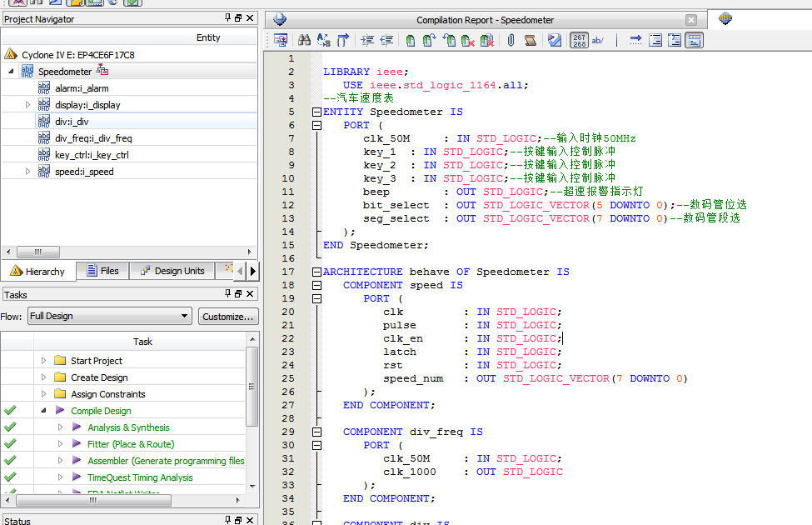This screenshot has width=812, height=525.
Task: Pin the Tasks panel
Action: (x=227, y=293)
